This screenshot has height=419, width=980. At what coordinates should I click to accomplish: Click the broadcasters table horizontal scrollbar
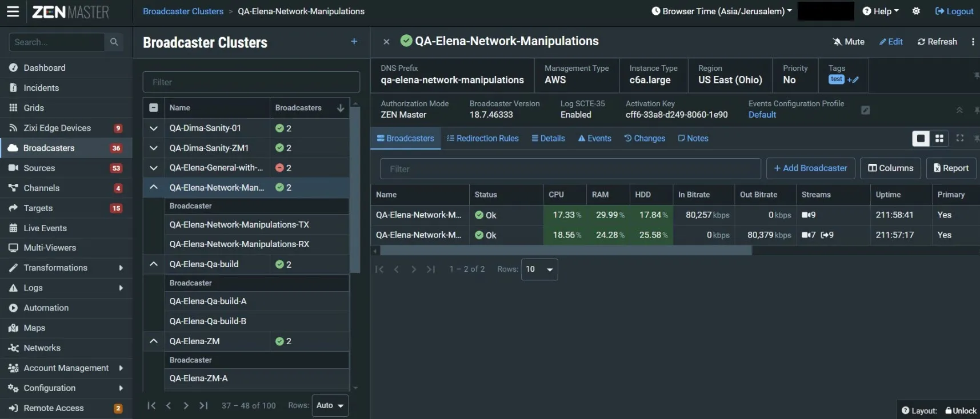click(x=566, y=251)
